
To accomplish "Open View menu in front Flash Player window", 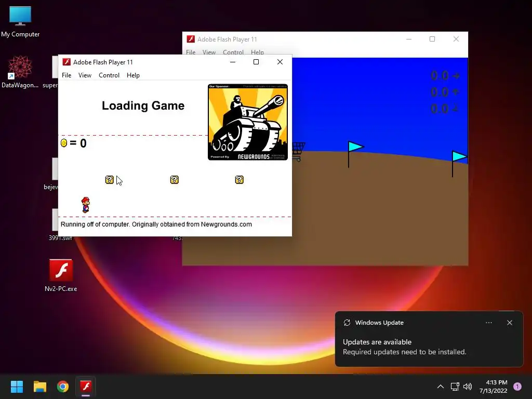I will click(85, 75).
